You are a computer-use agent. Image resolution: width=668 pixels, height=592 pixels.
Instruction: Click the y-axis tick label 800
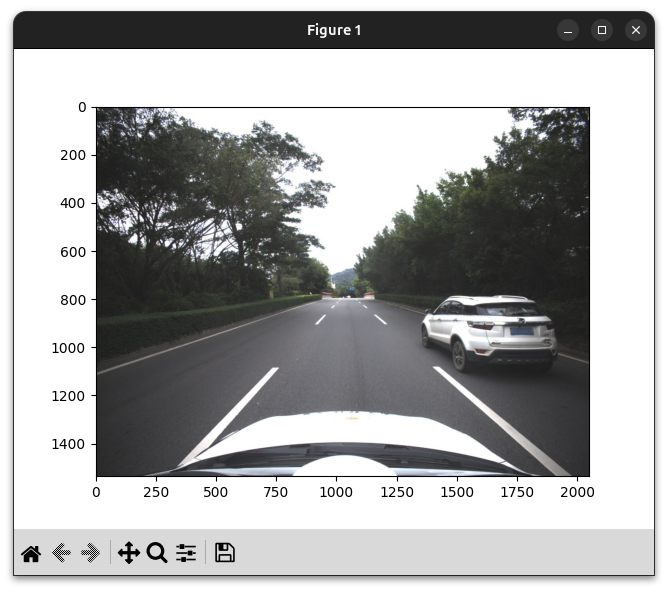click(x=75, y=300)
